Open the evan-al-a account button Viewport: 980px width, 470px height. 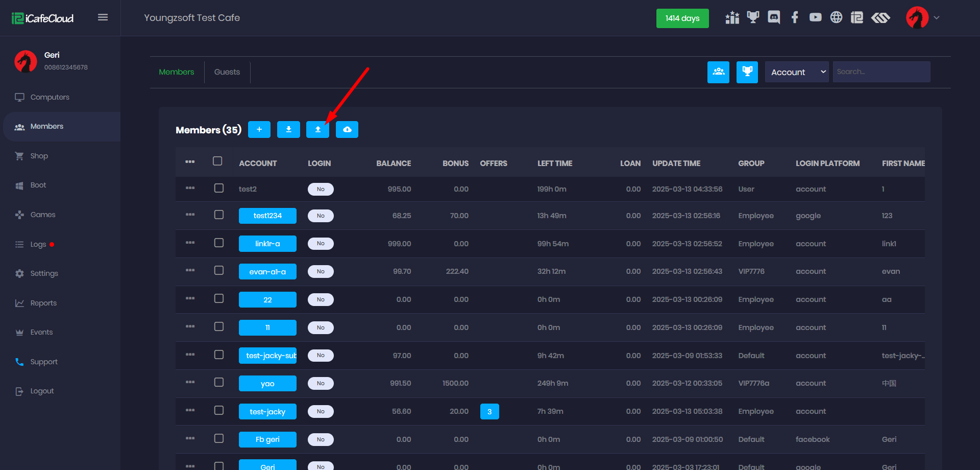[x=267, y=272]
